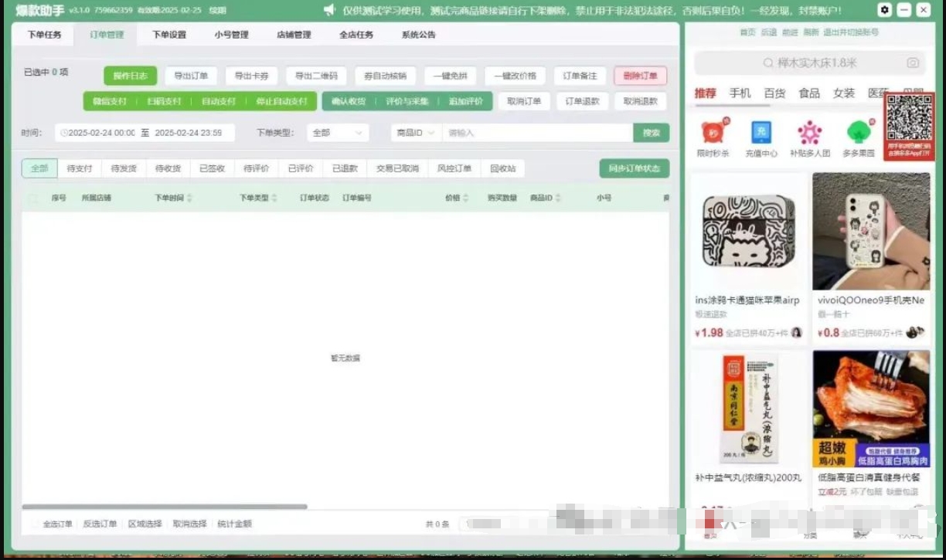Show 交易已取消 orders

click(x=397, y=168)
